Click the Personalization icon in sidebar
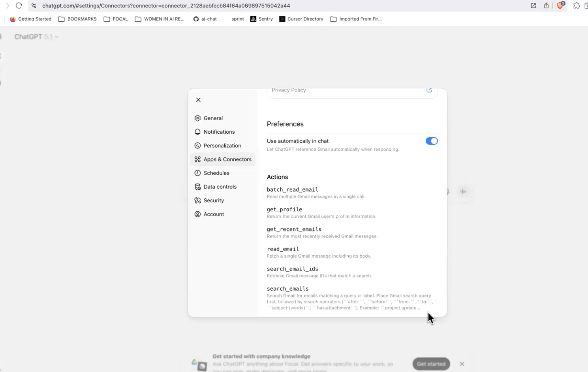Viewport: 588px width, 372px height. coord(197,146)
